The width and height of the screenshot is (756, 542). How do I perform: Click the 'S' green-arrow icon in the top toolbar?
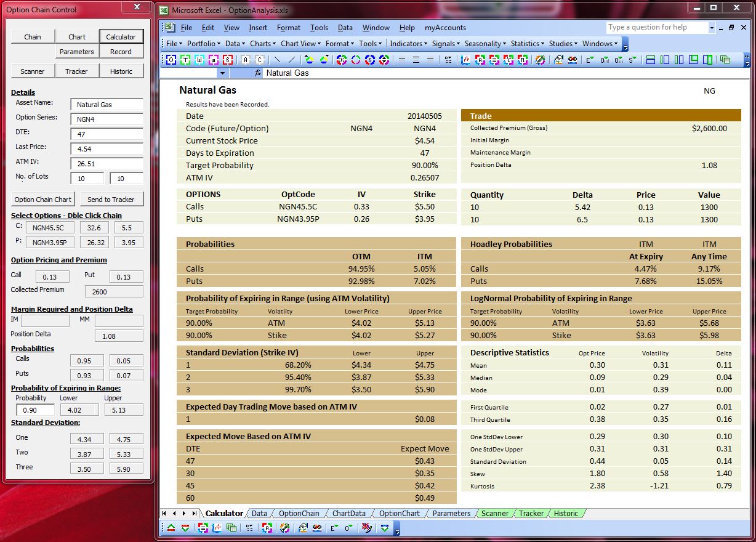[633, 60]
